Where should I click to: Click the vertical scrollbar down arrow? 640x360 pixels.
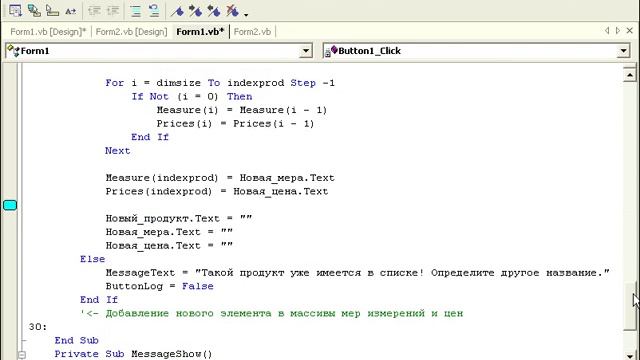click(630, 356)
